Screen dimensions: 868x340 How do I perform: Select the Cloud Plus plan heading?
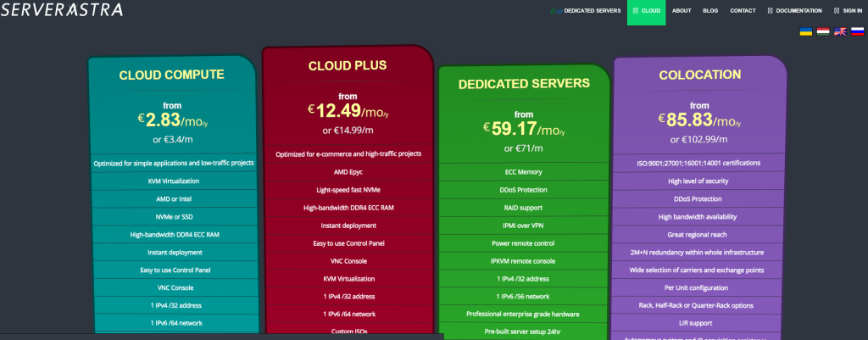tap(348, 64)
